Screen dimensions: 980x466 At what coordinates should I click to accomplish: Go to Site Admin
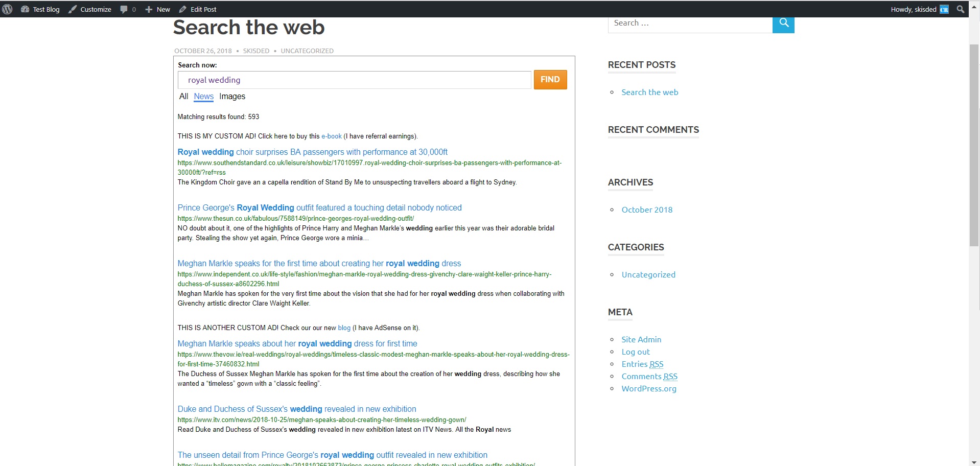tap(641, 339)
